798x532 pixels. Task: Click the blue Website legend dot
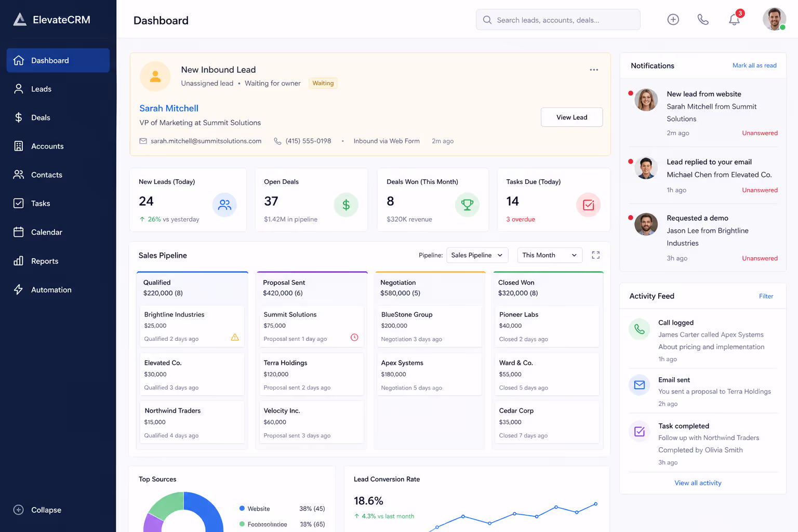tap(242, 509)
